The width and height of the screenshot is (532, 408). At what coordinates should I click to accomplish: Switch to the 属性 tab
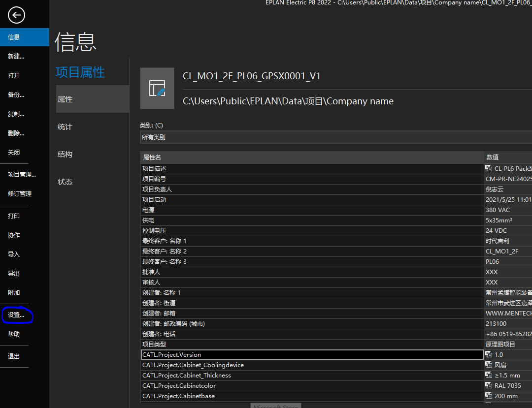click(x=93, y=99)
